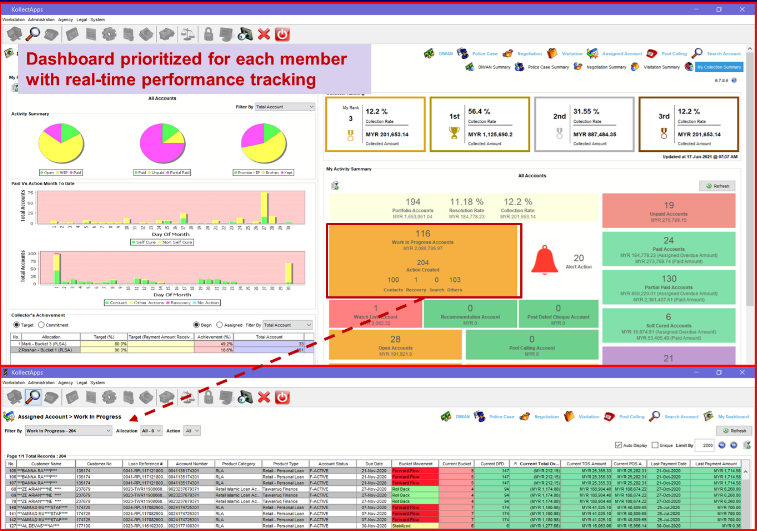This screenshot has width=757, height=531.
Task: Toggle the Auto Display checkbox
Action: 618,445
